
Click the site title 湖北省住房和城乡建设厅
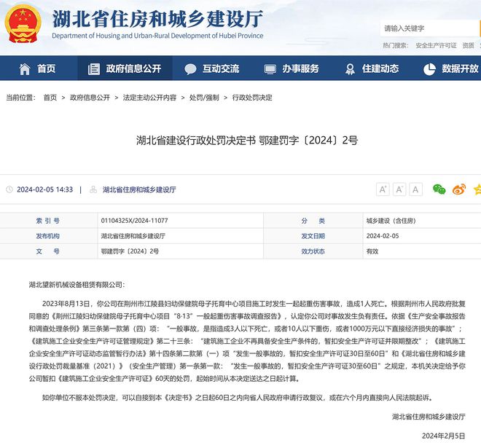157,18
